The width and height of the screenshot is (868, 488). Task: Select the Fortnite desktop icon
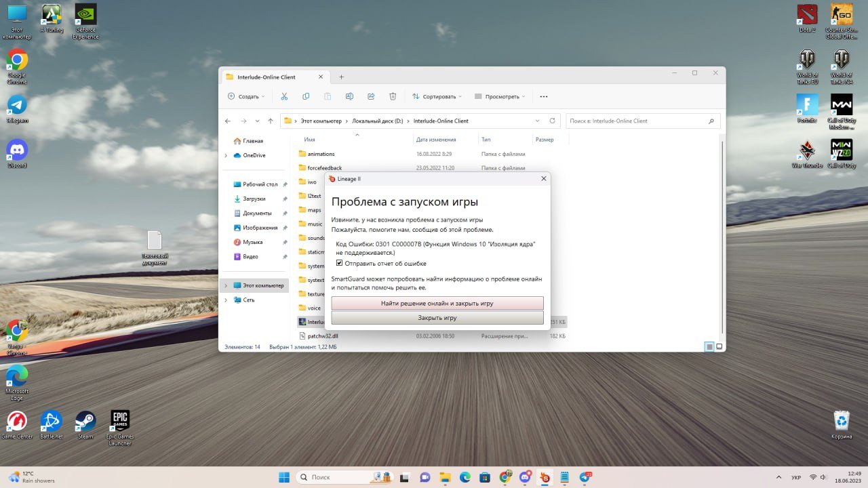pos(807,108)
